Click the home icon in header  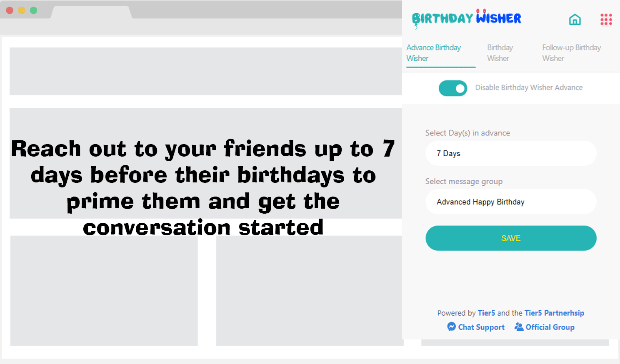pos(575,20)
